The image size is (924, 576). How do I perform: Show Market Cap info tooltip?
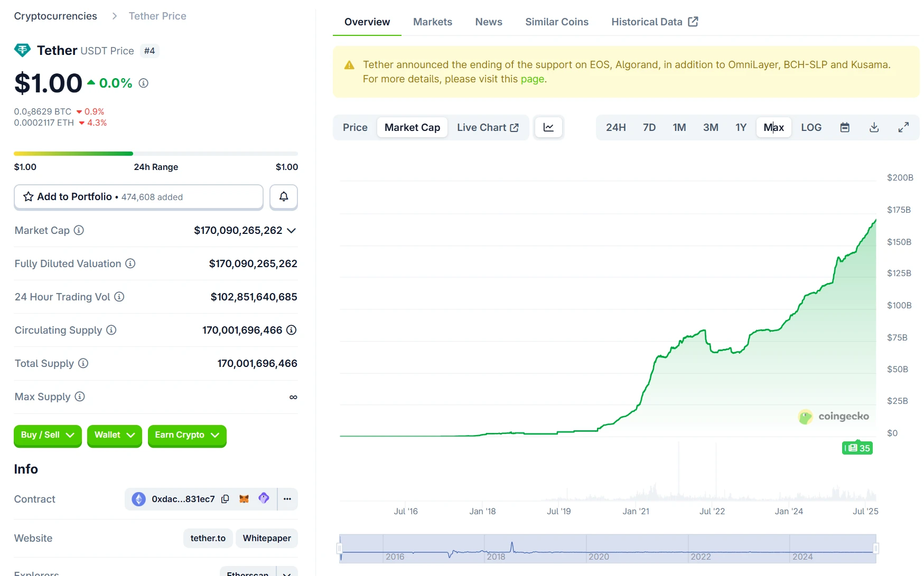[79, 230]
